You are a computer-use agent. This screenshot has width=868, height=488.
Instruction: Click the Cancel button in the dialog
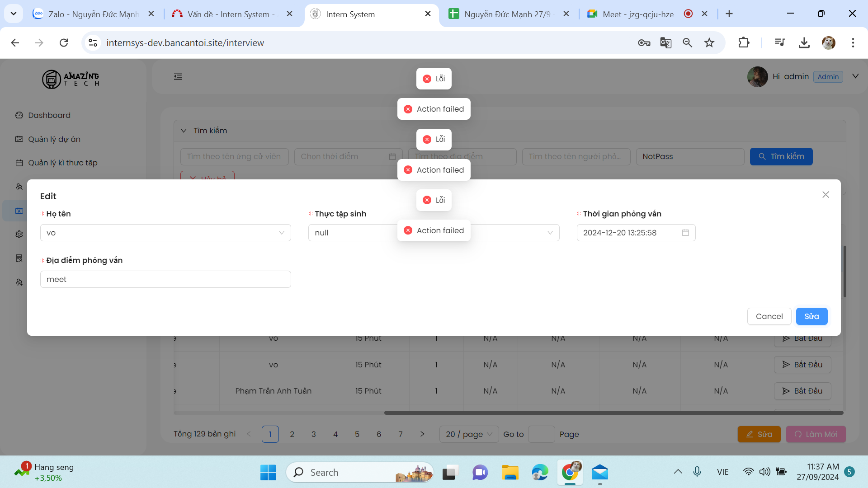[x=769, y=316]
